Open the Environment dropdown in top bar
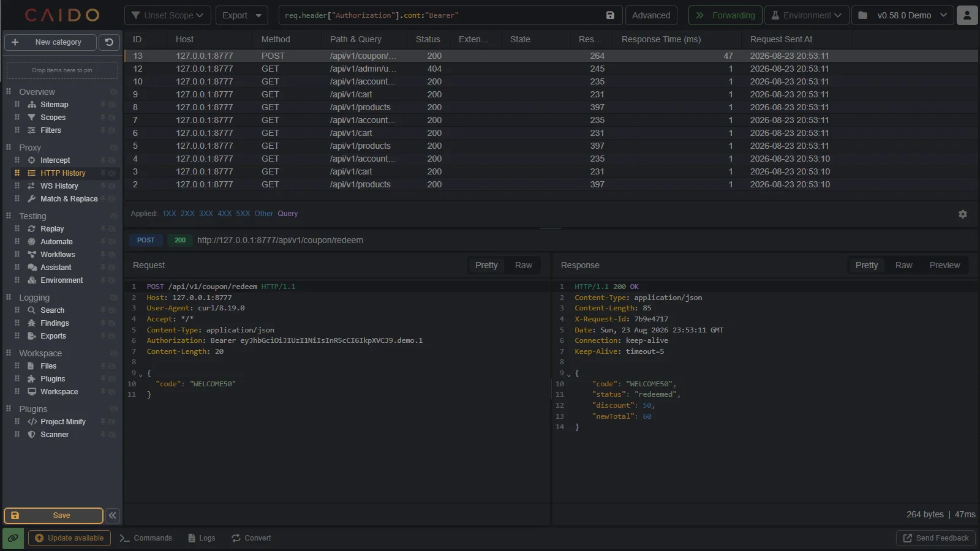The height and width of the screenshot is (551, 980). pyautogui.click(x=807, y=15)
